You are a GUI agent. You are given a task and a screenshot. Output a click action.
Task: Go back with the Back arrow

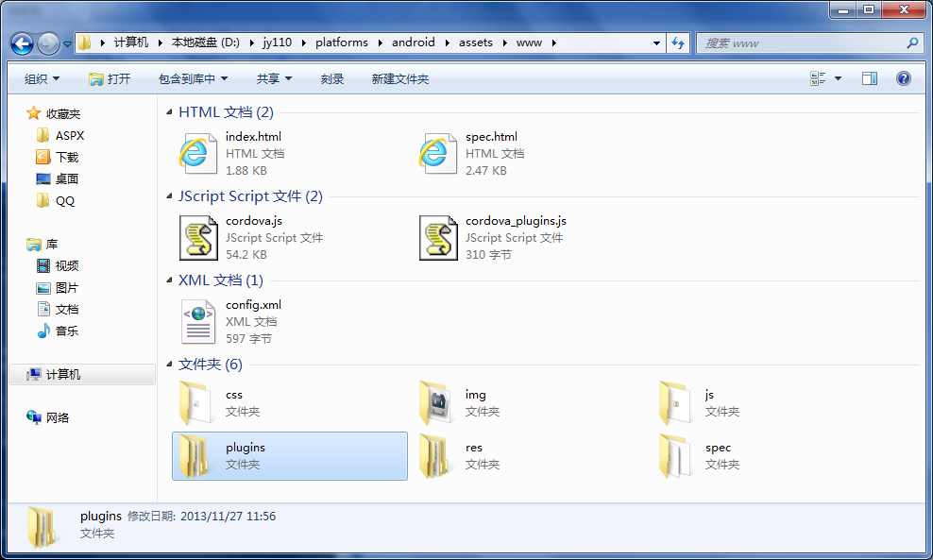coord(22,43)
